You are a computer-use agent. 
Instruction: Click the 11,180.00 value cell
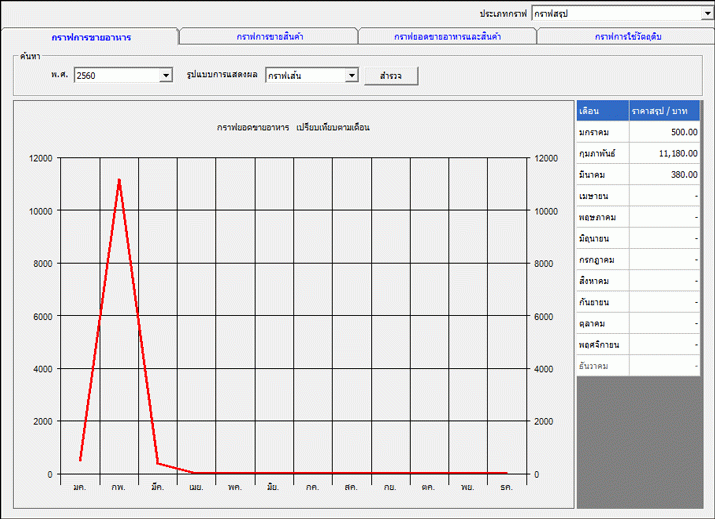(x=664, y=154)
